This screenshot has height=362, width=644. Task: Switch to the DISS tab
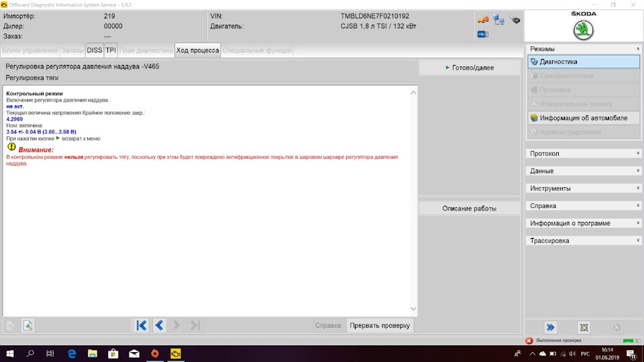pyautogui.click(x=94, y=50)
